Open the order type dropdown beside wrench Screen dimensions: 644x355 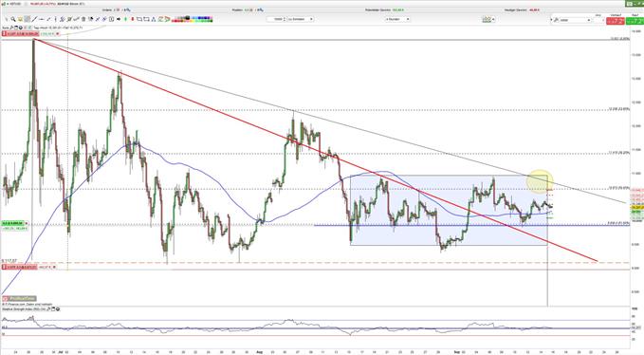(x=575, y=20)
